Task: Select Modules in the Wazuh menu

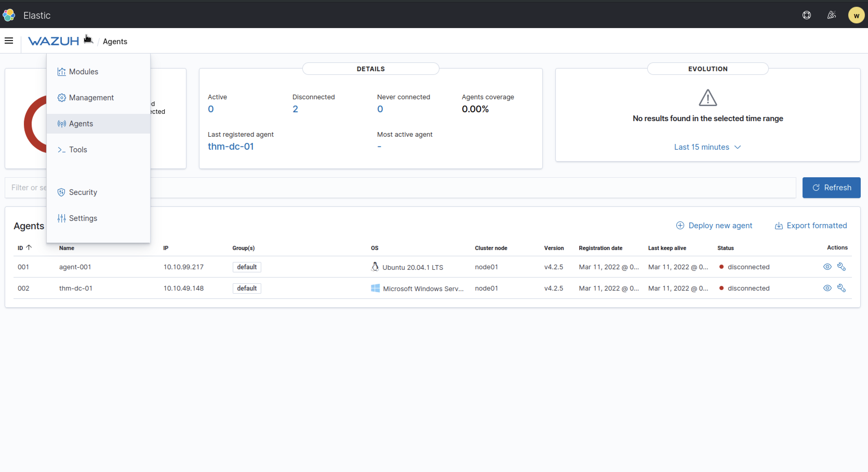Action: coord(98,71)
